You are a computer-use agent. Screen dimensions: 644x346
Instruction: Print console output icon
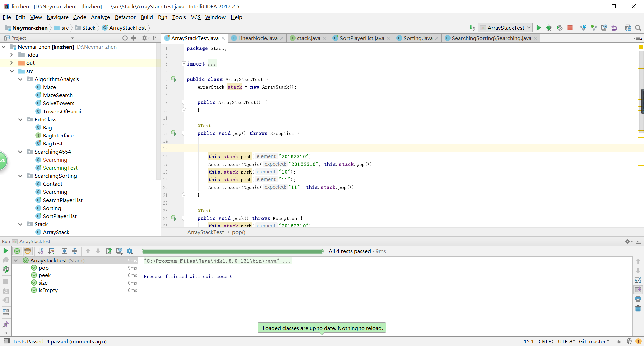tap(638, 299)
